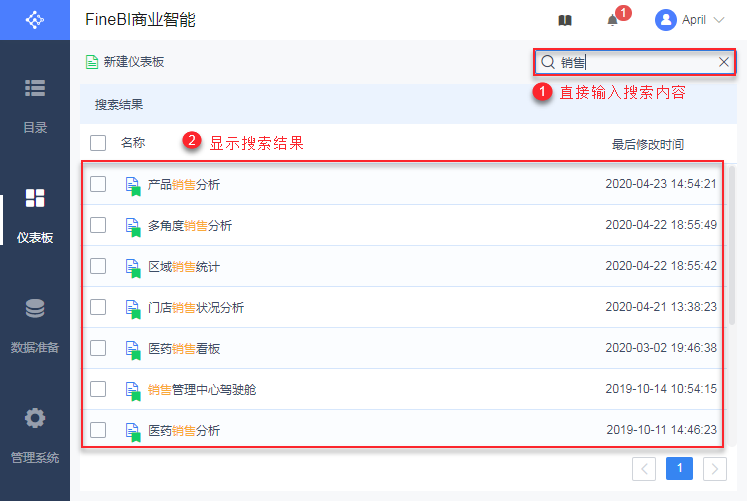Click the April user avatar icon

[666, 20]
